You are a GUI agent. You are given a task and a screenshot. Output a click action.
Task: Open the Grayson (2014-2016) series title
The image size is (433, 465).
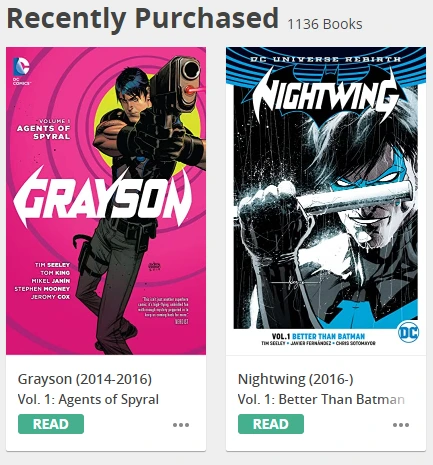(x=85, y=379)
